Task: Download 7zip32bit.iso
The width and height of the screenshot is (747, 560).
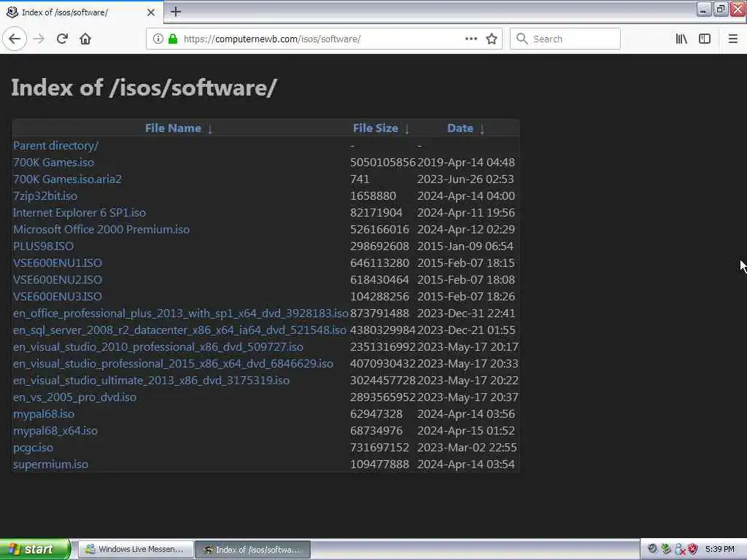Action: (x=44, y=195)
